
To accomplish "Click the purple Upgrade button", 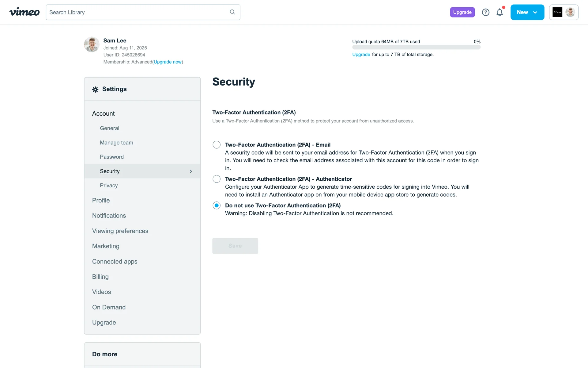I will coord(462,12).
